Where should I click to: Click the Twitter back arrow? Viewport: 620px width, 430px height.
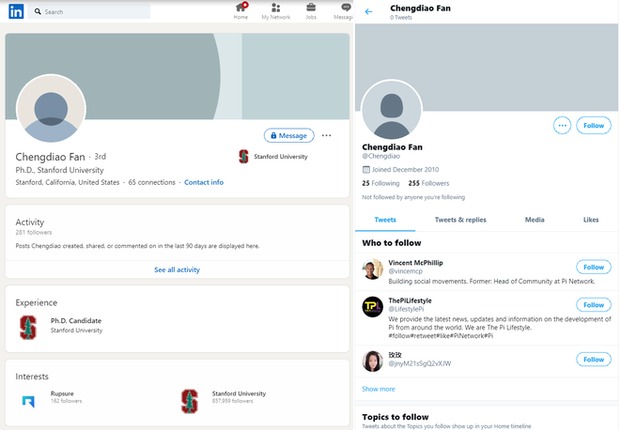[x=368, y=12]
